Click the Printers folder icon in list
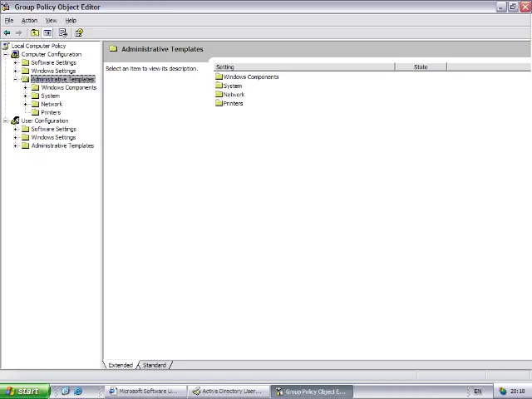532x399 pixels. 219,103
